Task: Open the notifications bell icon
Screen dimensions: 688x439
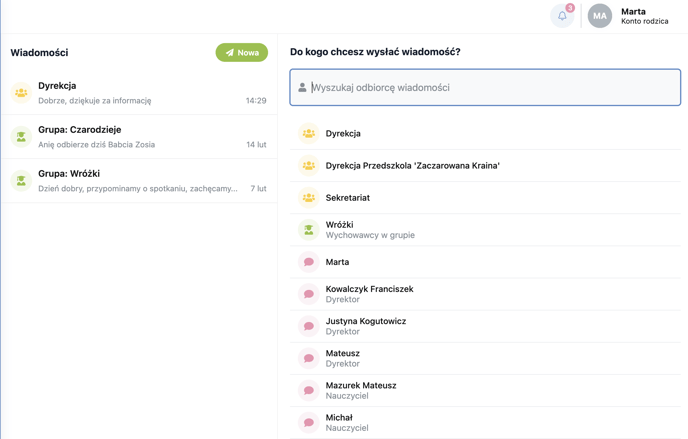Action: 562,16
